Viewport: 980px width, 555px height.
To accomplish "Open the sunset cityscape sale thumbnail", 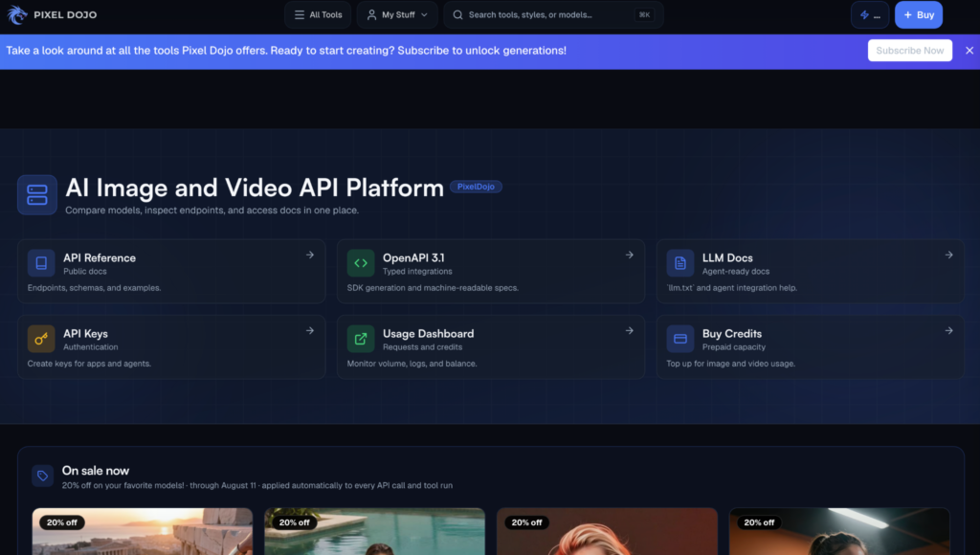I will pyautogui.click(x=143, y=532).
